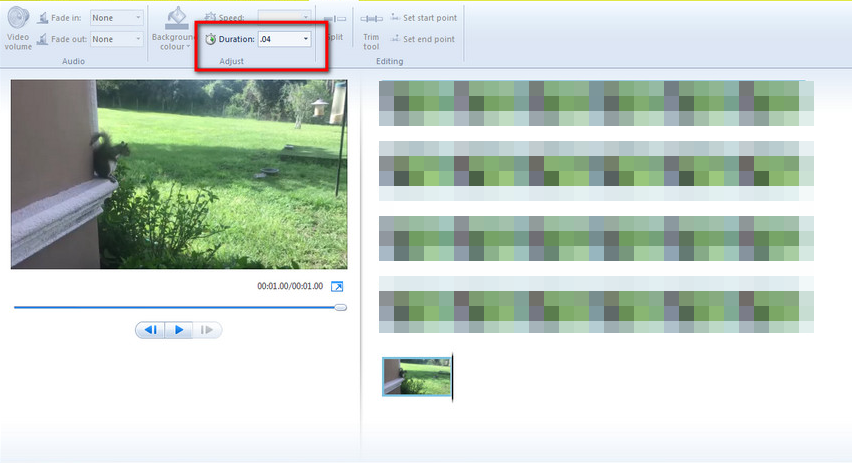Click the Video volume speaker icon

point(18,17)
